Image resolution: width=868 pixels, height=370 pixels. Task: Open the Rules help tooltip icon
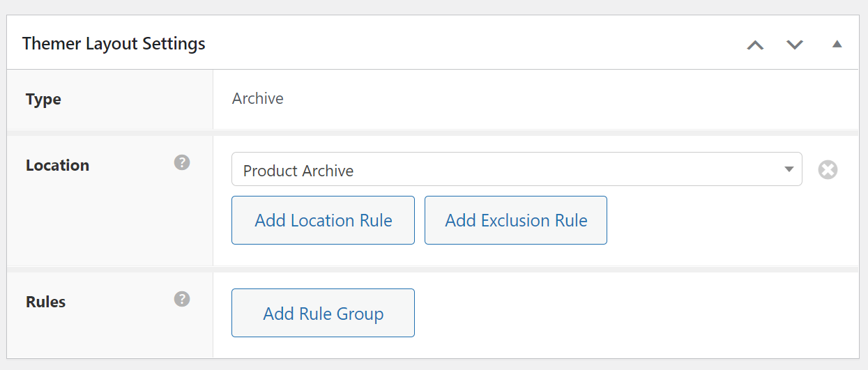coord(182,299)
